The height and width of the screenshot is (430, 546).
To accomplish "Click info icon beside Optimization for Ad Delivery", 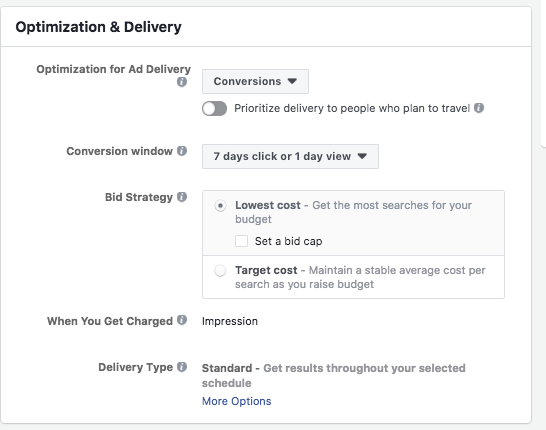I will pos(182,82).
